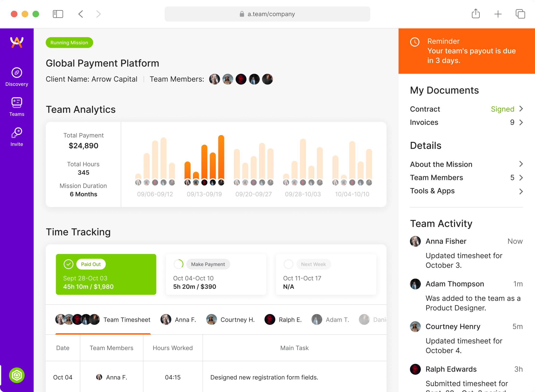Click the A.Team logo
The image size is (535, 392).
pyautogui.click(x=17, y=42)
